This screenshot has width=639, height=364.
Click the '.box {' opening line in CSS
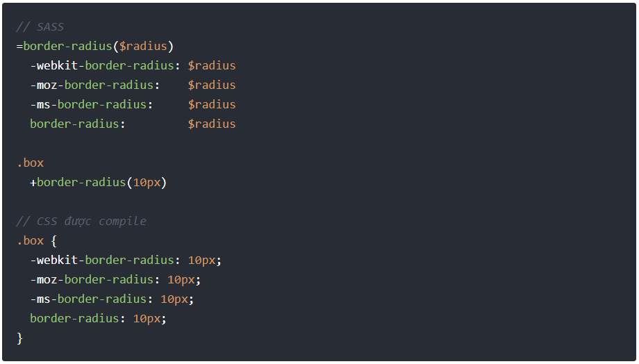[x=37, y=241]
